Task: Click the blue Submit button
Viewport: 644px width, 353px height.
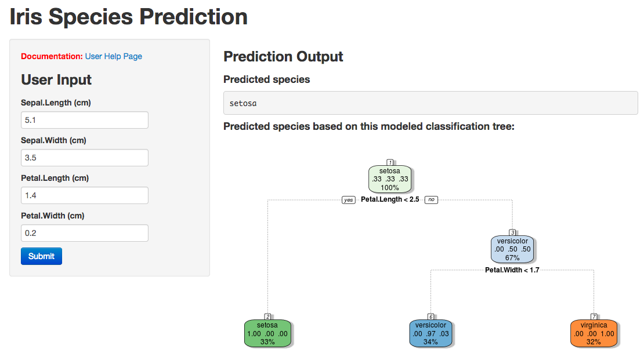Action: 41,256
